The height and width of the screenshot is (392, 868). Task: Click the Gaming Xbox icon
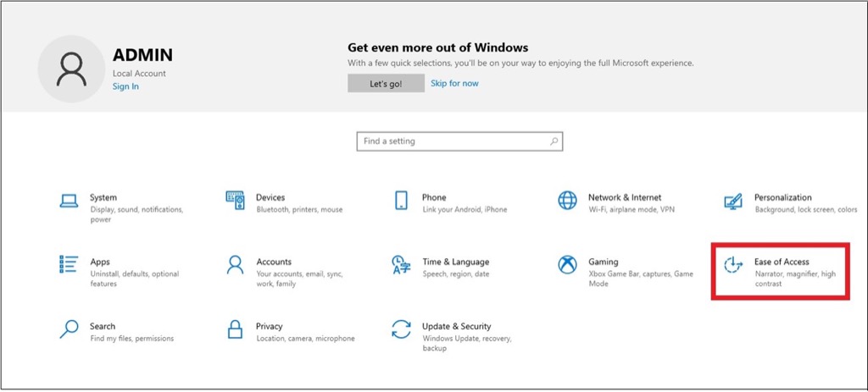click(567, 265)
